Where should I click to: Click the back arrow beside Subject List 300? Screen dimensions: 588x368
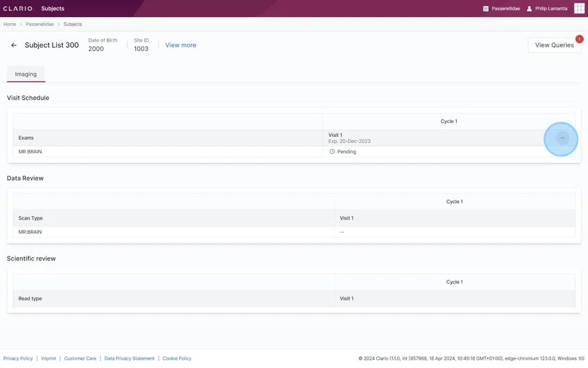[14, 45]
